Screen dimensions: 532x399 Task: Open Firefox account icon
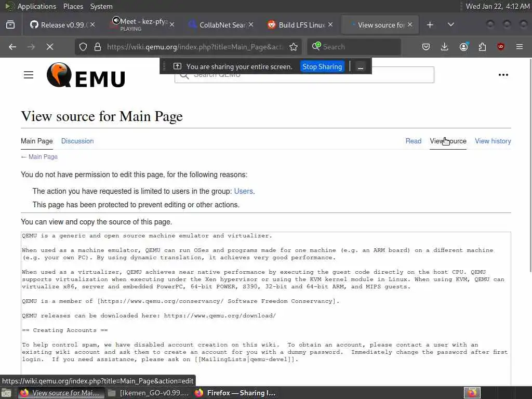(463, 47)
